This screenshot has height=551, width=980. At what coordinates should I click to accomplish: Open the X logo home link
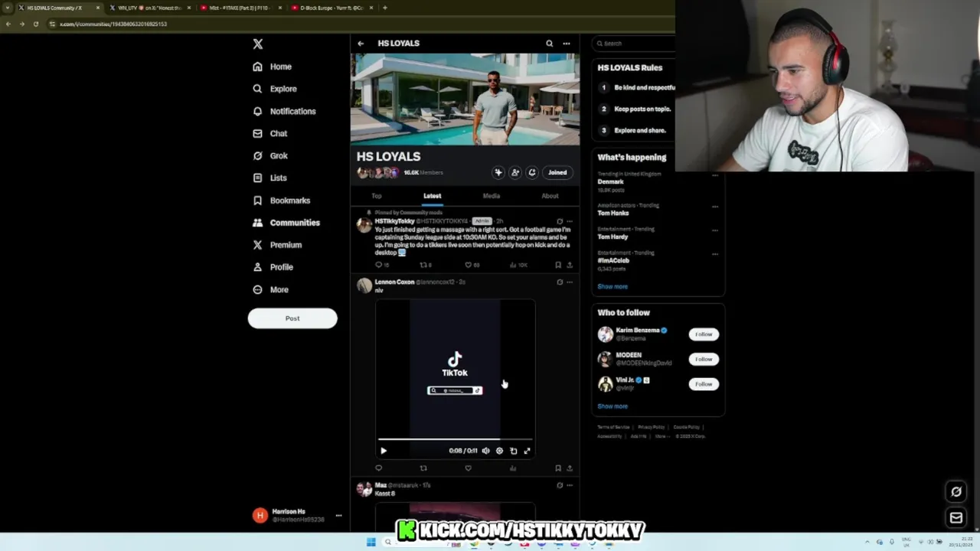coord(258,44)
